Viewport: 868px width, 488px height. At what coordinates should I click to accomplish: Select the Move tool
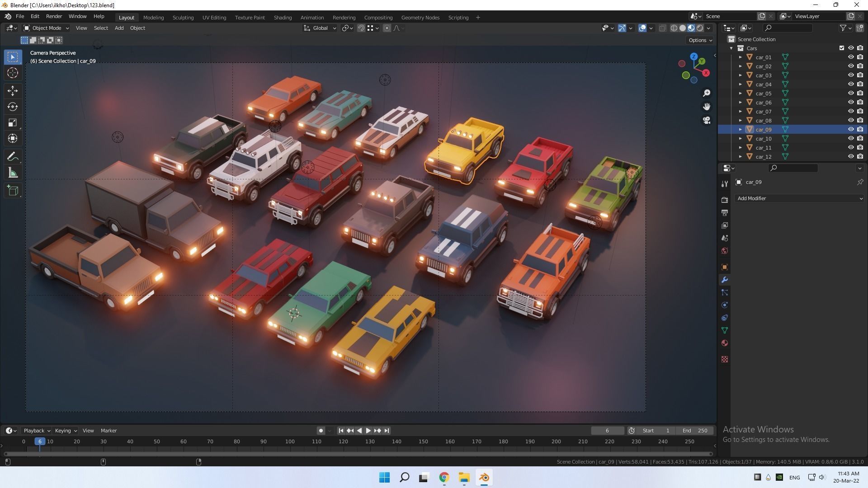[13, 90]
